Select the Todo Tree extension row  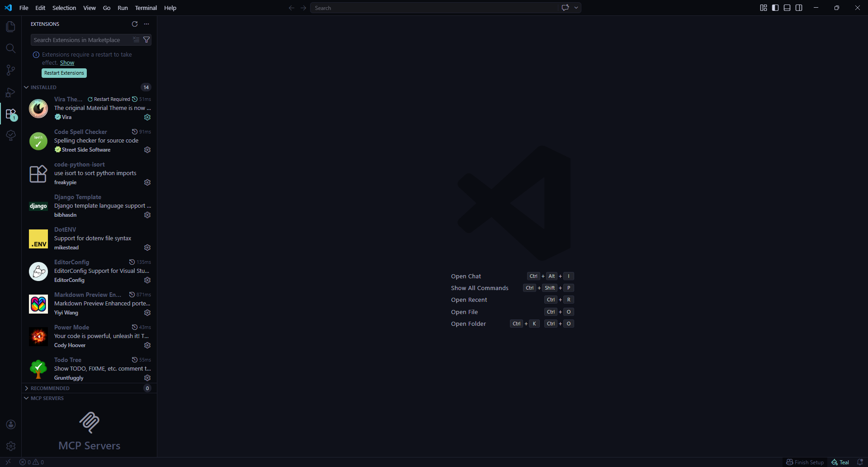point(89,369)
